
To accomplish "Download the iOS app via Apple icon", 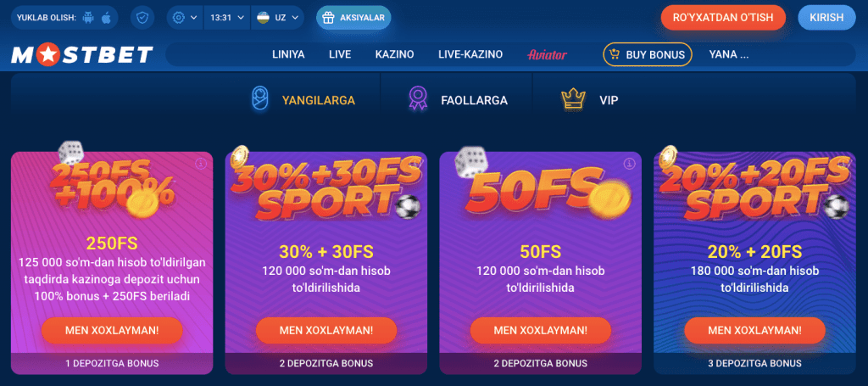I will [106, 18].
